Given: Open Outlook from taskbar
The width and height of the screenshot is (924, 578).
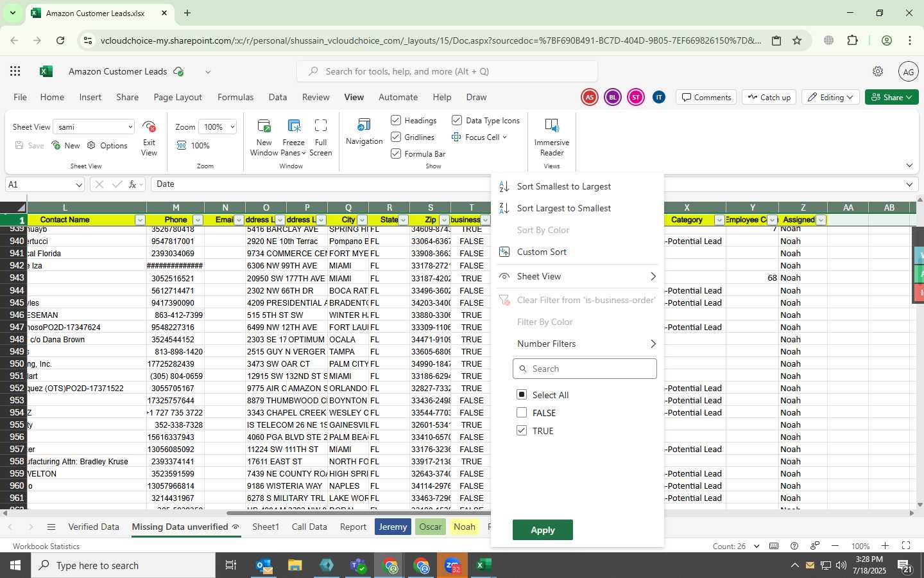Looking at the screenshot, I should click(x=264, y=566).
